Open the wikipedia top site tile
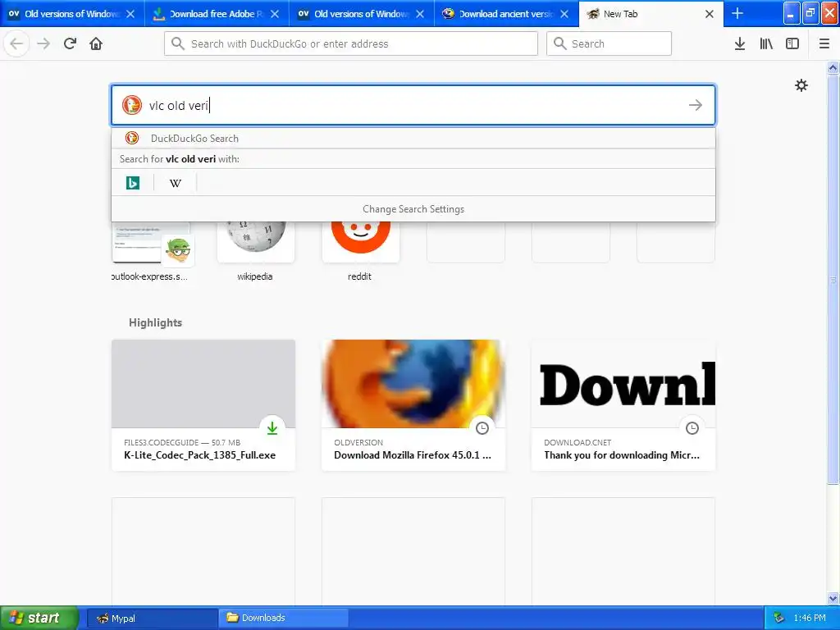This screenshot has height=630, width=840. pyautogui.click(x=255, y=252)
